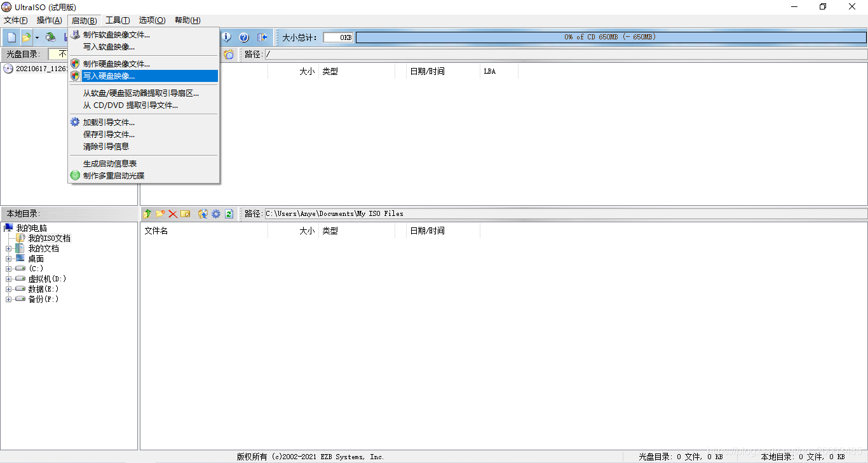868x463 pixels.
Task: Expand the 数据(E:) drive node
Action: (x=9, y=289)
